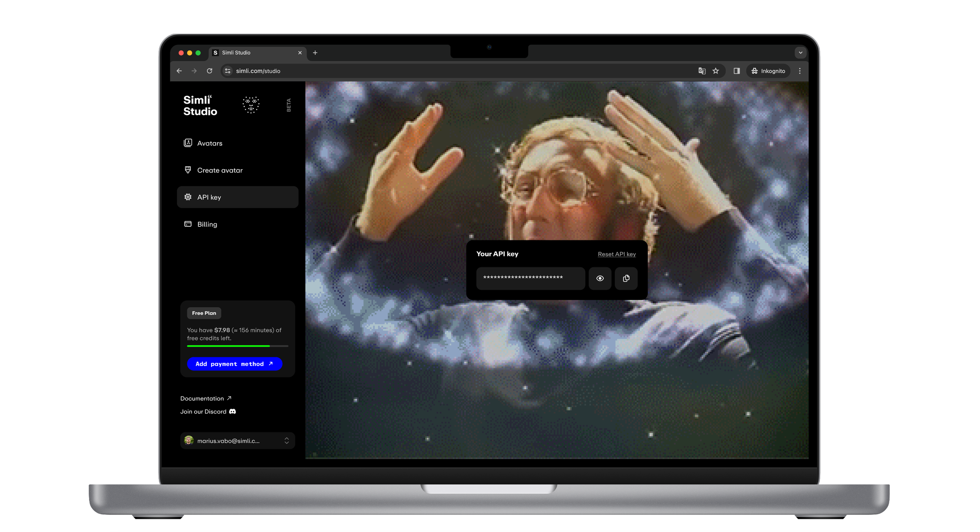Reveal the API key with eye icon
The height and width of the screenshot is (532, 980).
[x=600, y=278]
